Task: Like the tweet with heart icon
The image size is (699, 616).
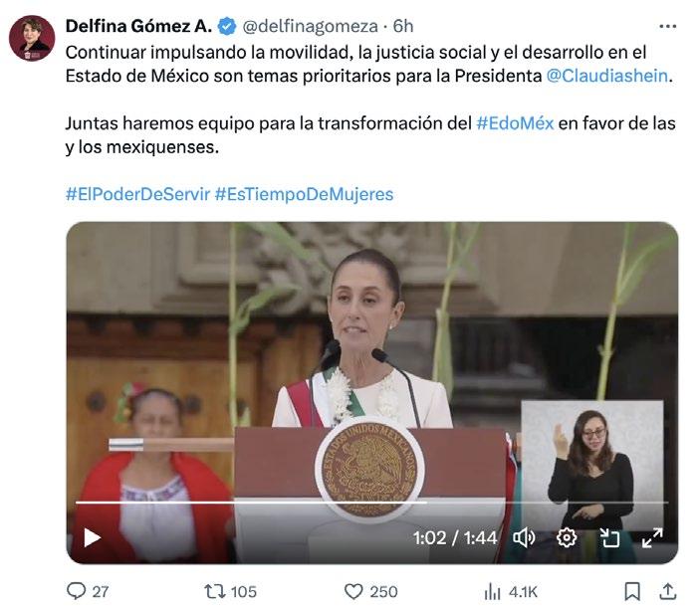Action: (353, 591)
